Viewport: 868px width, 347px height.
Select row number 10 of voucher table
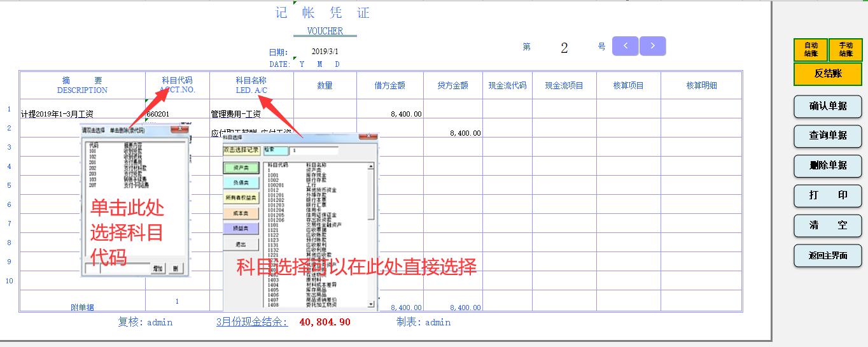pyautogui.click(x=9, y=281)
